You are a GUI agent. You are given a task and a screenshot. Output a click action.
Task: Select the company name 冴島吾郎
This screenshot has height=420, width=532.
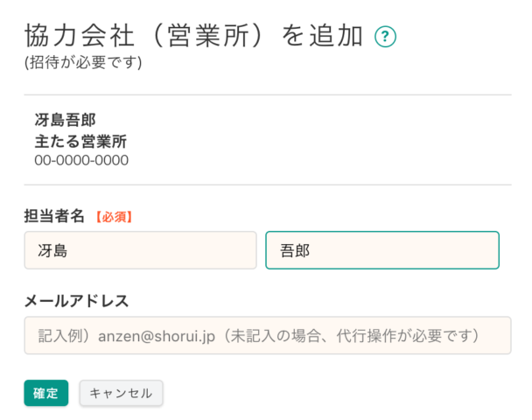(x=65, y=120)
